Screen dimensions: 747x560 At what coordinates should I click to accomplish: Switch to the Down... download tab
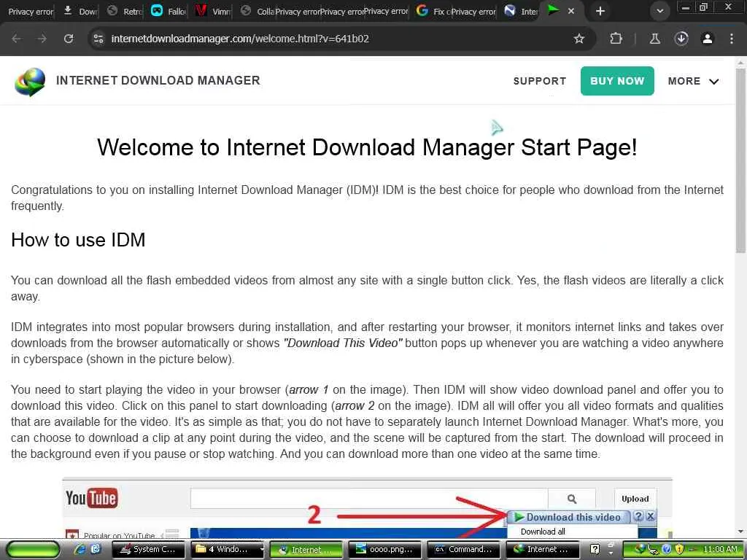click(80, 11)
